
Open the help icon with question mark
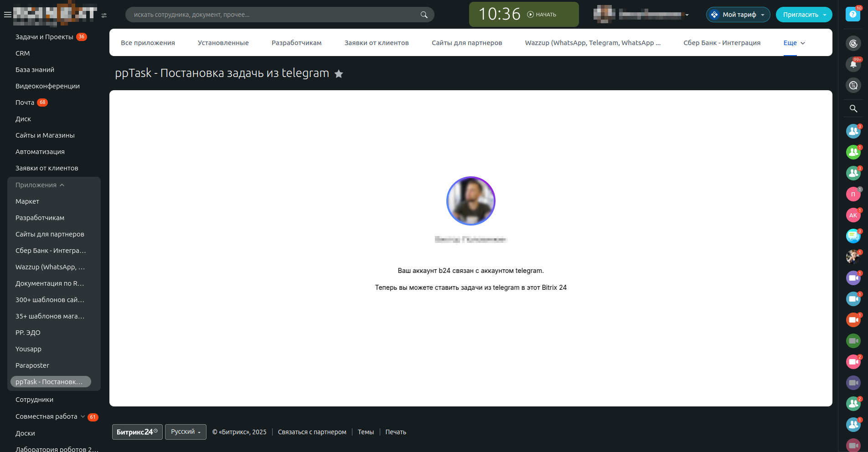(x=853, y=14)
